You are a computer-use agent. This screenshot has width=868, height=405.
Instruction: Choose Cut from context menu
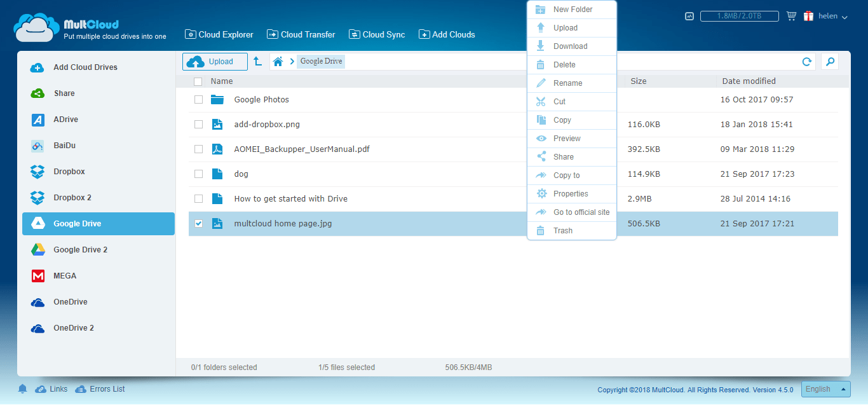572,102
